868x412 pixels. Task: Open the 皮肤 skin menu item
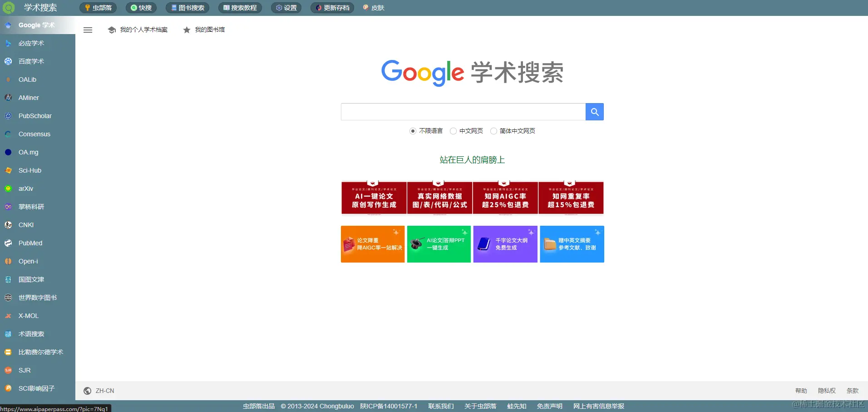coord(374,8)
